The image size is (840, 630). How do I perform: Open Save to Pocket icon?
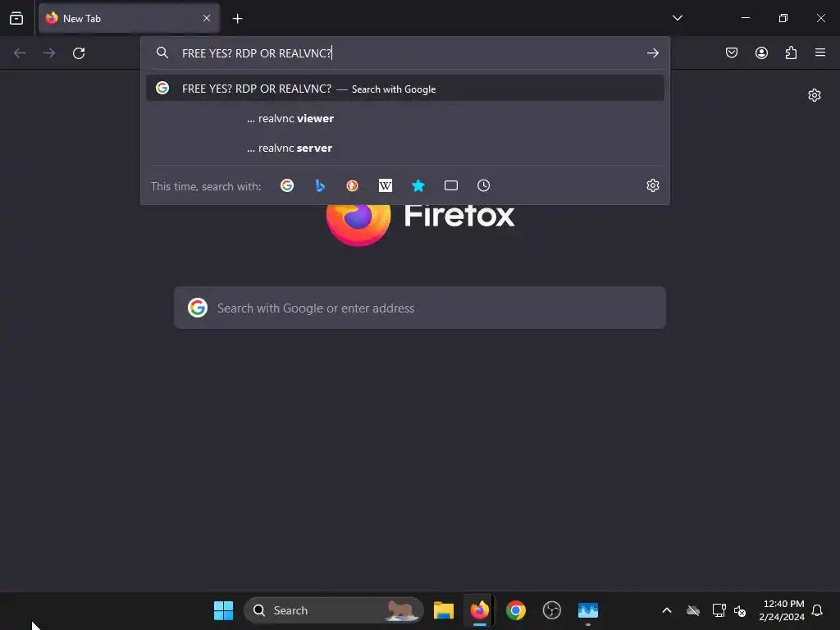[x=732, y=52]
